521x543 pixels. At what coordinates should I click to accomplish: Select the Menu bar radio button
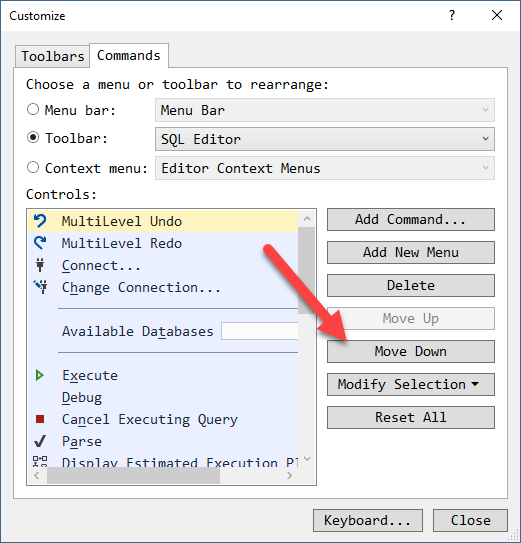33,109
